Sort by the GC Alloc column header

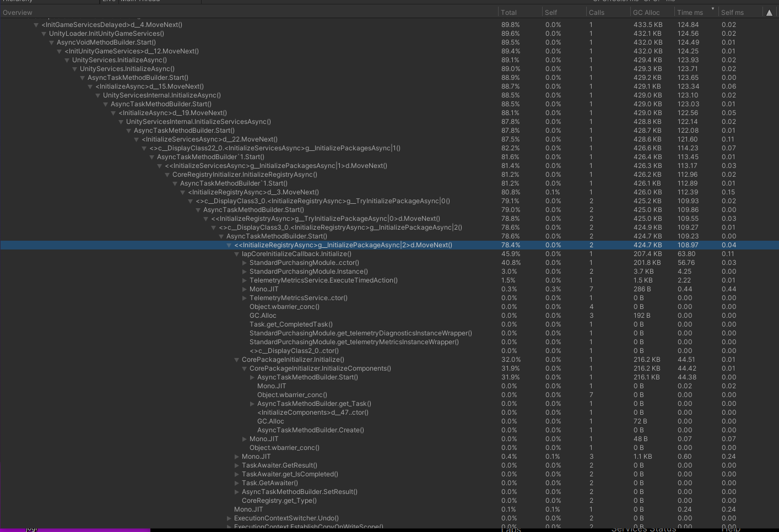pos(647,12)
